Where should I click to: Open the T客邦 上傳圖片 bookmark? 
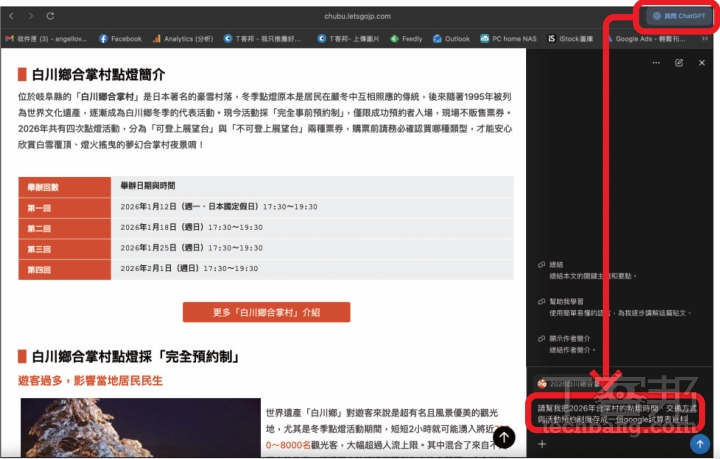click(x=349, y=39)
